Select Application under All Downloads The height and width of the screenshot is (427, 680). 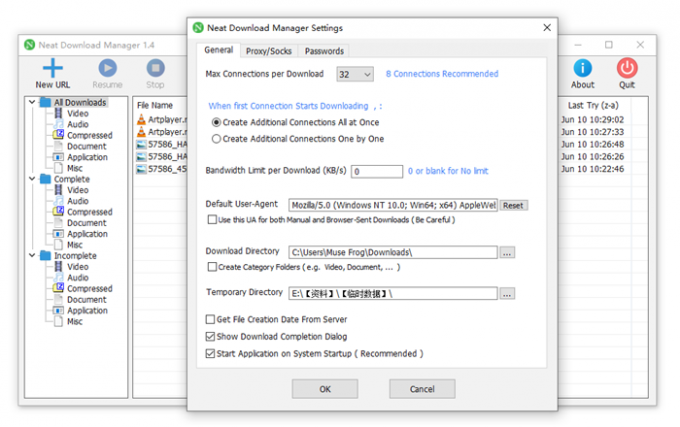pos(87,157)
